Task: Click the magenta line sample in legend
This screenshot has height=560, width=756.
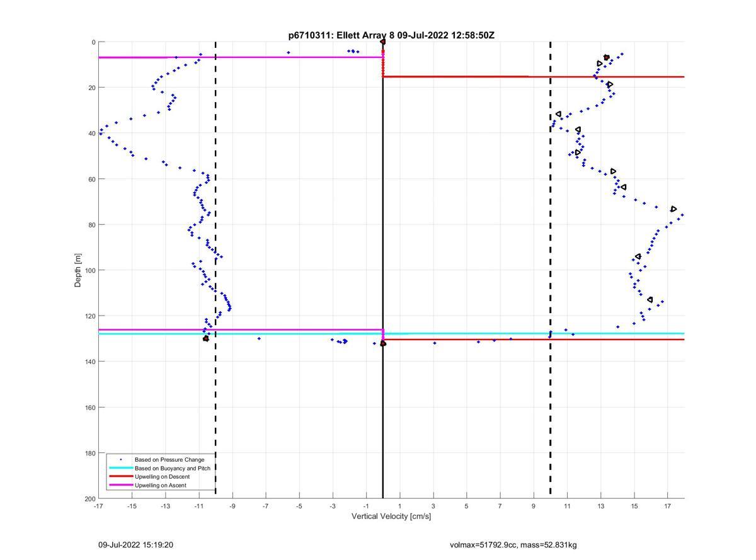Action: pyautogui.click(x=120, y=485)
